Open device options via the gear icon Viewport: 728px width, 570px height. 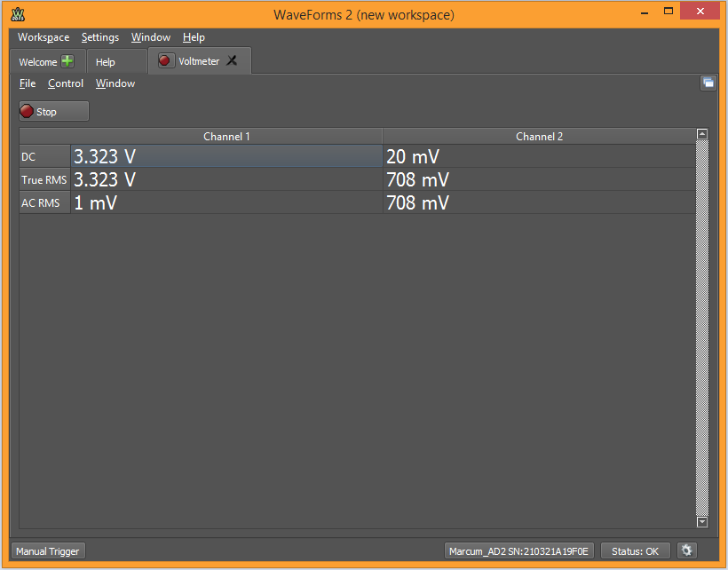click(686, 551)
